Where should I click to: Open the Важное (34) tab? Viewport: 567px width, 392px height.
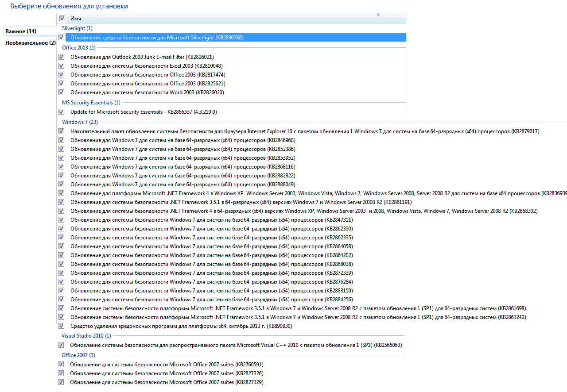click(21, 31)
